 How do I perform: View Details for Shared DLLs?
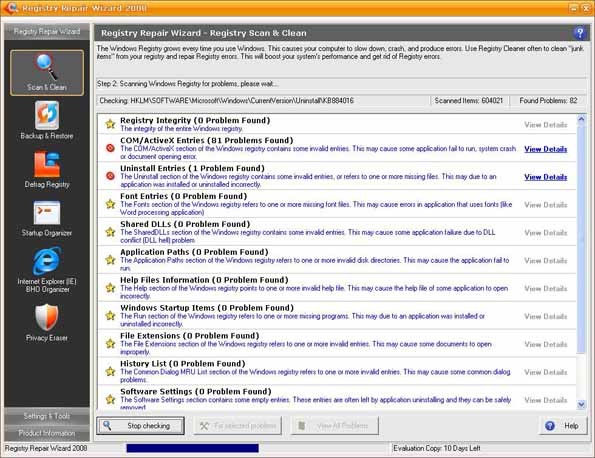click(546, 233)
